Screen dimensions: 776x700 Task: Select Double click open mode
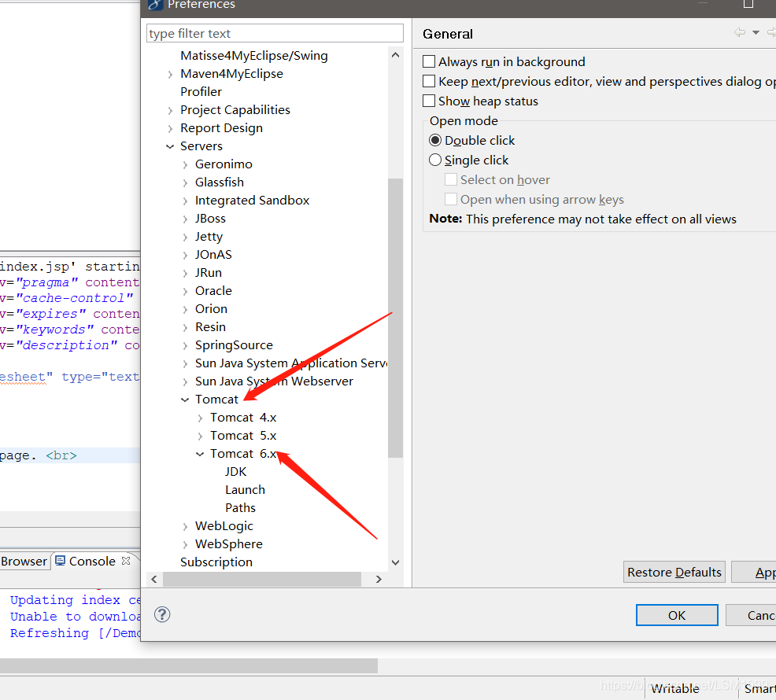(x=435, y=141)
